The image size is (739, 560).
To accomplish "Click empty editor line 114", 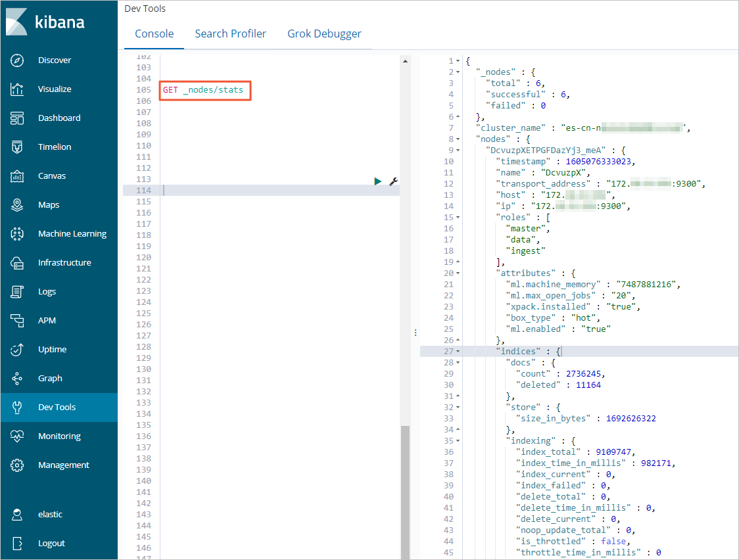I will [x=280, y=190].
